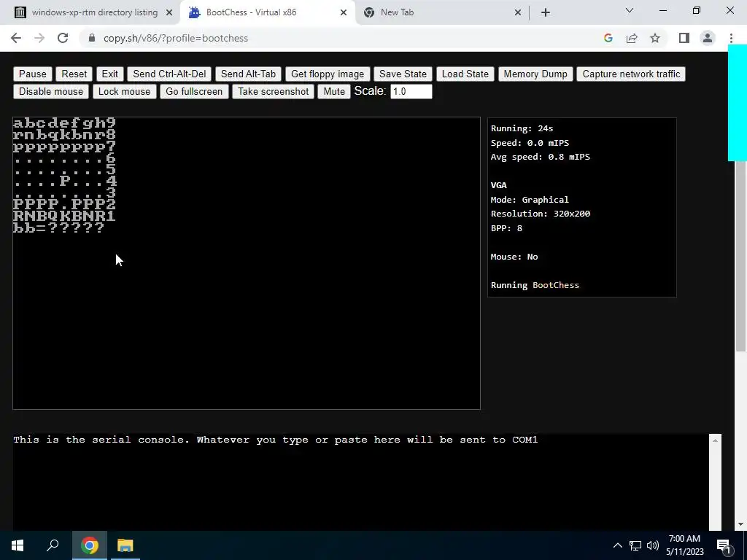Close the New Tab tab
Viewport: 747px width, 560px height.
pos(518,13)
